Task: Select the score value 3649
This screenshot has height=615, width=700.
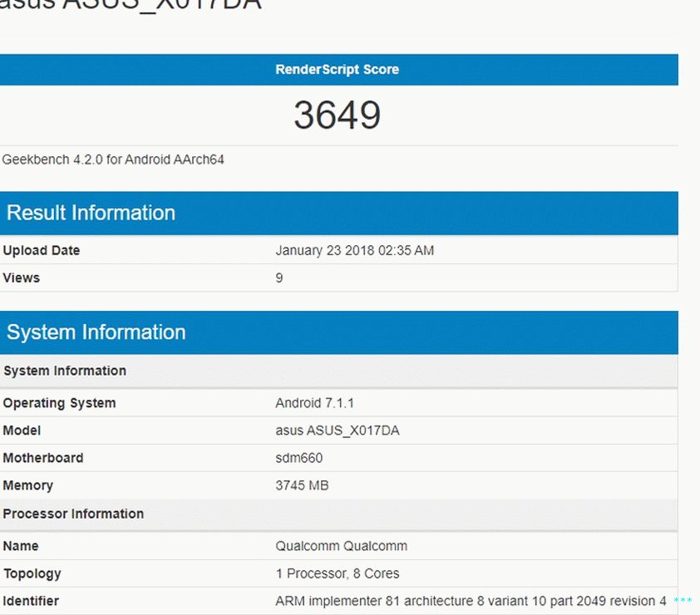Action: click(x=337, y=116)
